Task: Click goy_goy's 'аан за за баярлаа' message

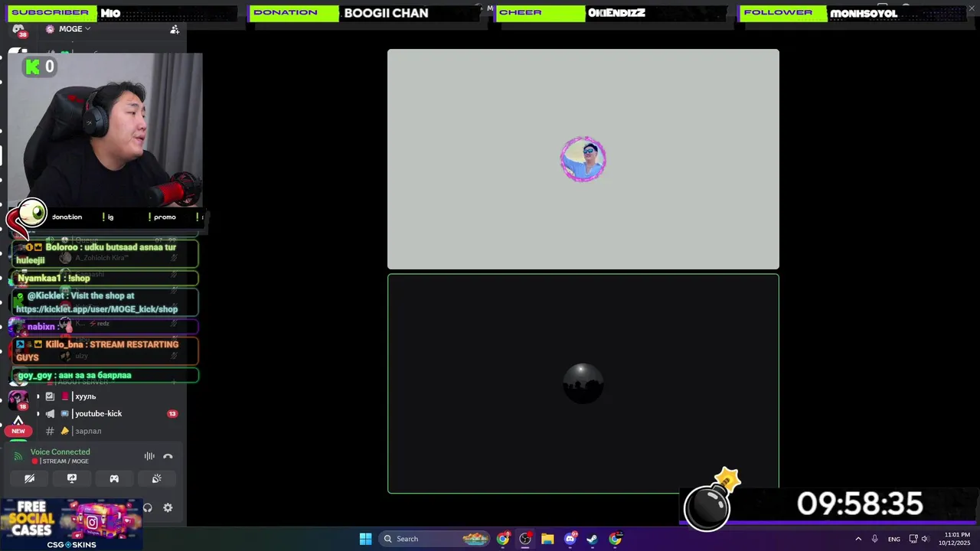Action: click(x=106, y=375)
